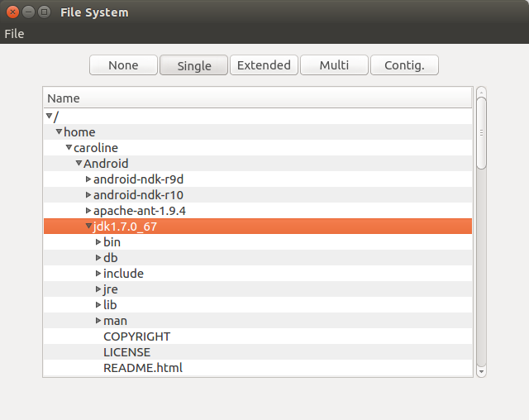Screen dimensions: 529x420
Task: Open the File menu
Action: (14, 34)
